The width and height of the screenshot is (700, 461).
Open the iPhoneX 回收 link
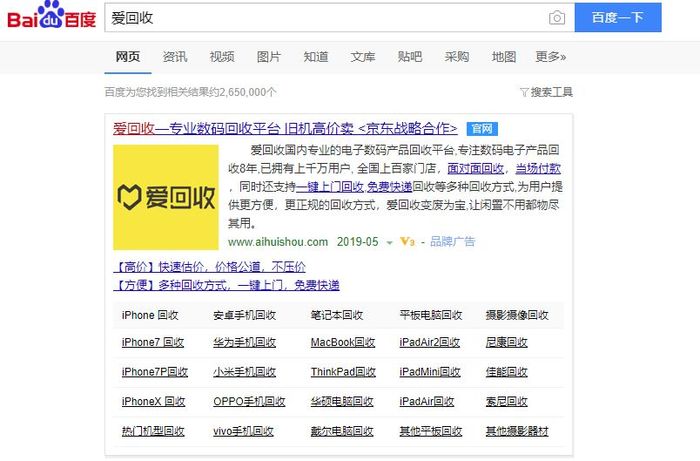(153, 401)
